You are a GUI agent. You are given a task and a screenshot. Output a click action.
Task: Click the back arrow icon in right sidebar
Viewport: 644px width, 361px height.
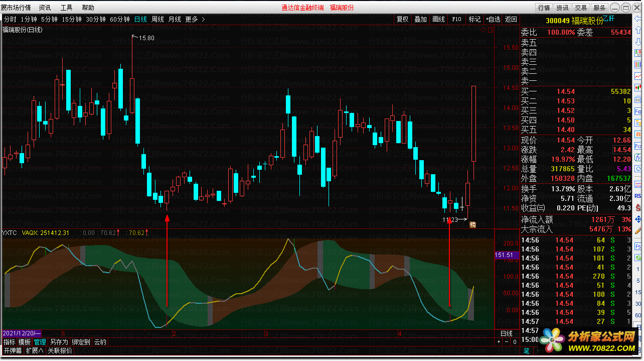(x=638, y=19)
